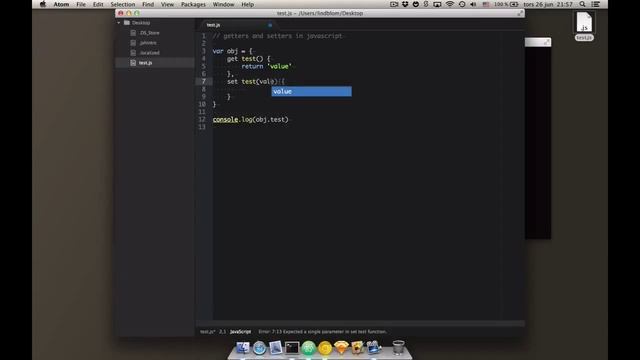Choose 'value' autocomplete suggestion
This screenshot has height=360, width=640.
(311, 91)
